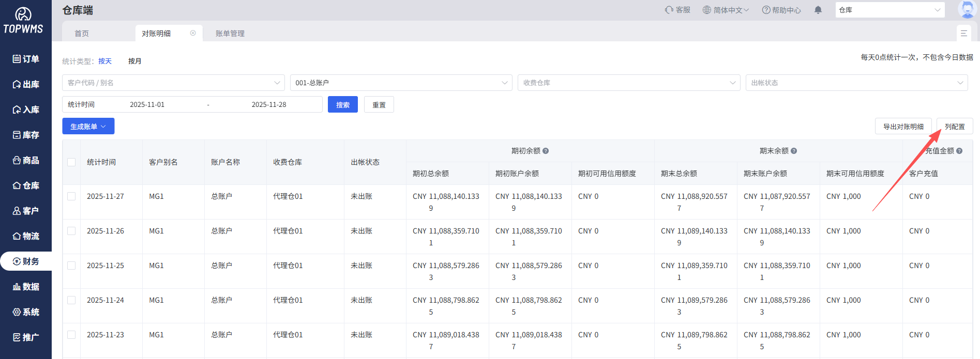980x359 pixels.
Task: Click the 列配置 button
Action: [x=954, y=127]
